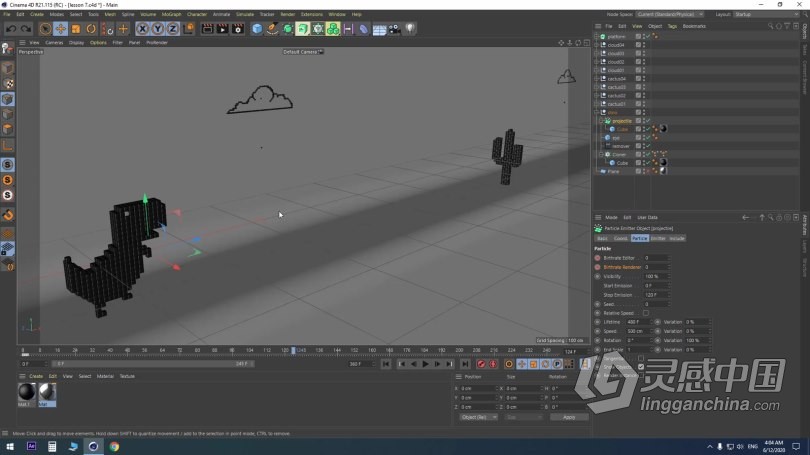Click the Coordinate System icon
This screenshot has height=455, width=810.
(x=189, y=29)
